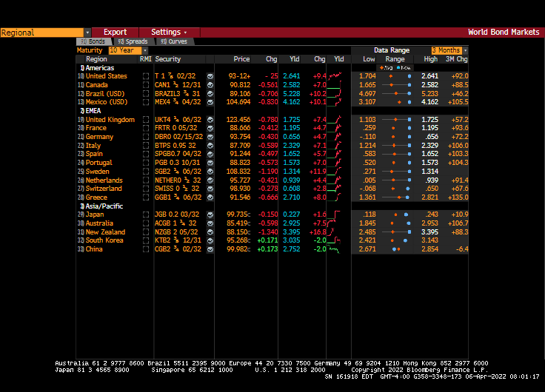This screenshot has height=392, width=545.
Task: Switch to the Curves tab
Action: click(x=173, y=41)
